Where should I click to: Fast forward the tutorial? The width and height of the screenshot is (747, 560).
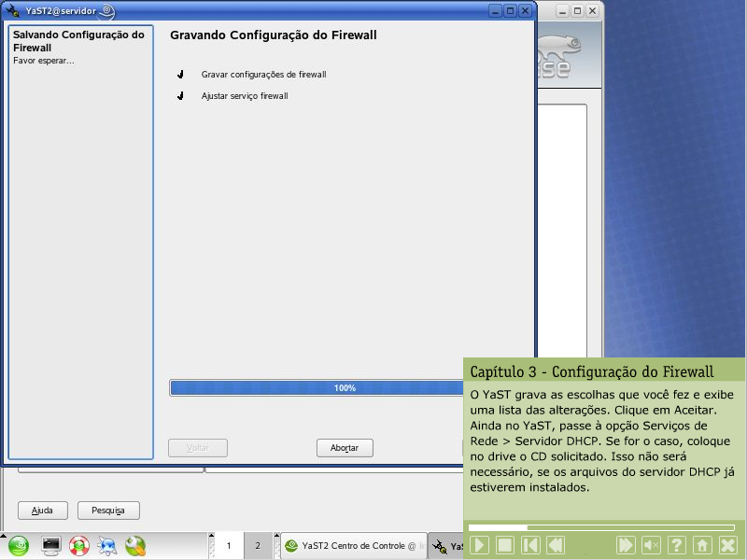click(x=626, y=545)
